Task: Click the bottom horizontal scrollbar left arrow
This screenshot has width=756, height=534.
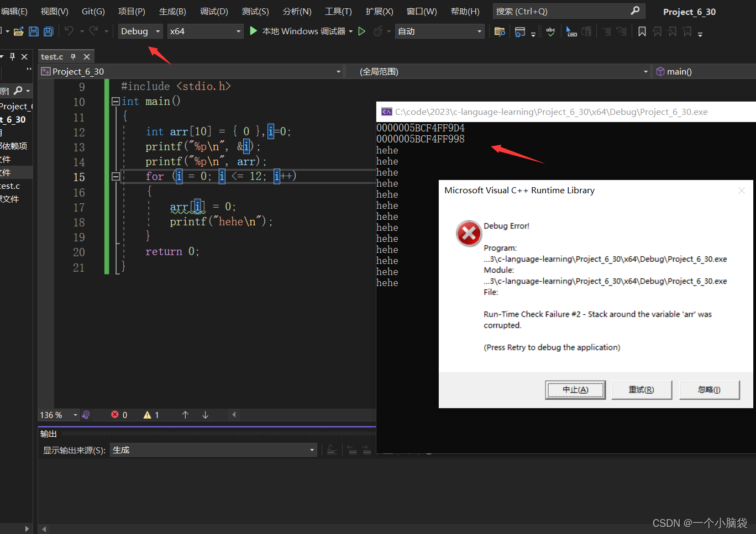Action: [x=44, y=529]
